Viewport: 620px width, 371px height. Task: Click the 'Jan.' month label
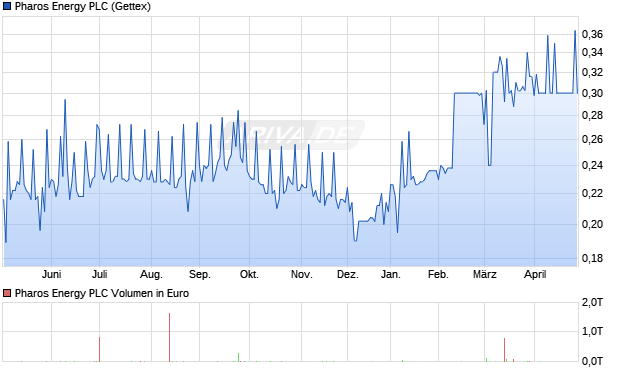click(391, 274)
